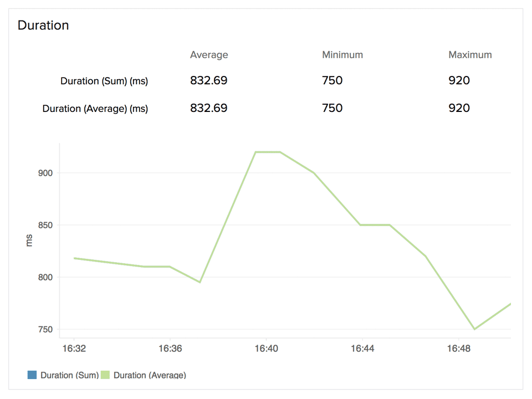Click the Duration (Average) minimum value 750
This screenshot has height=399, width=532.
tap(332, 109)
